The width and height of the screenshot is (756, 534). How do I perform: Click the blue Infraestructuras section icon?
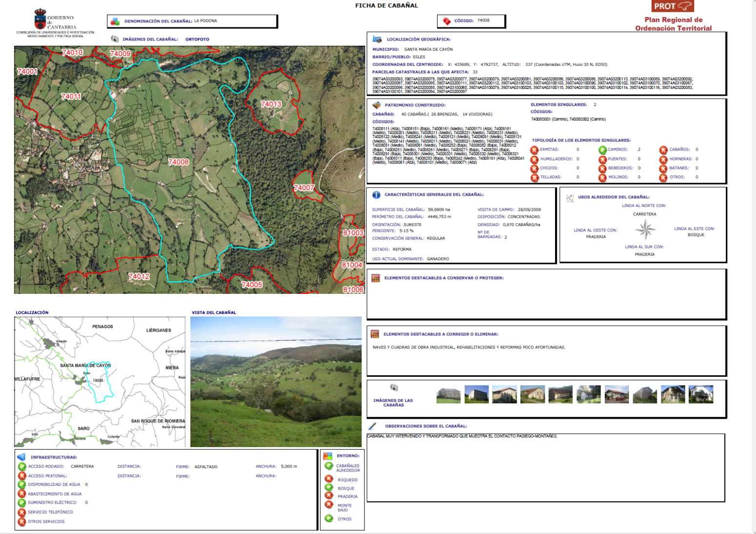pos(21,457)
